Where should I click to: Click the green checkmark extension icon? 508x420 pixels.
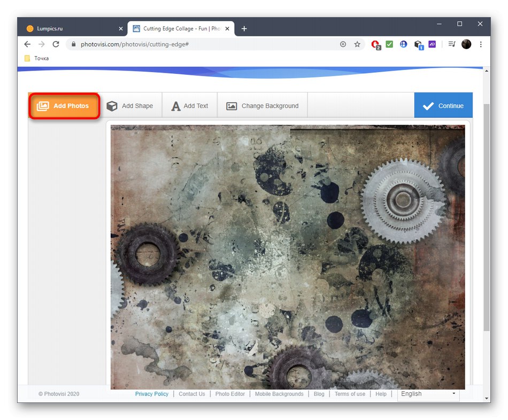click(389, 44)
